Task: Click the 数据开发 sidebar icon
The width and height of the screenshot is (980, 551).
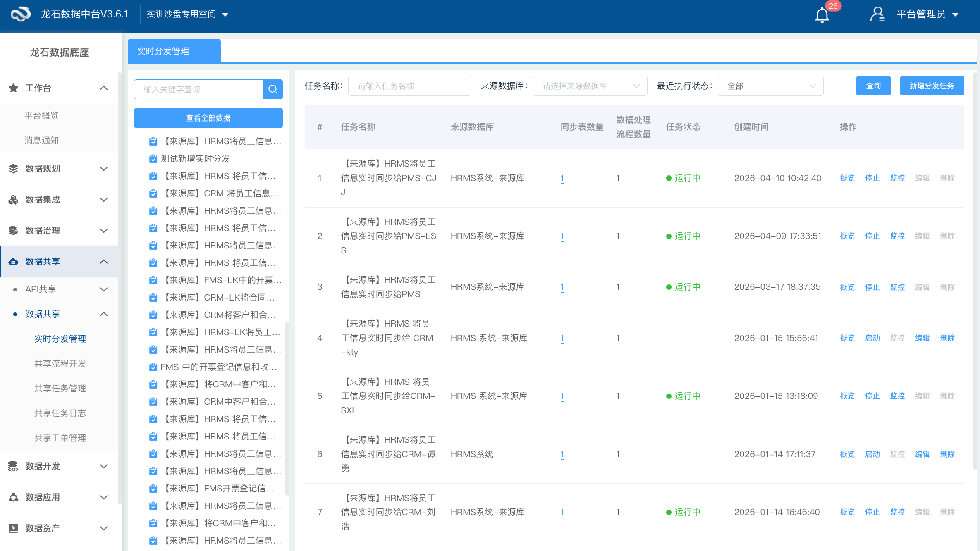Action: coord(13,466)
